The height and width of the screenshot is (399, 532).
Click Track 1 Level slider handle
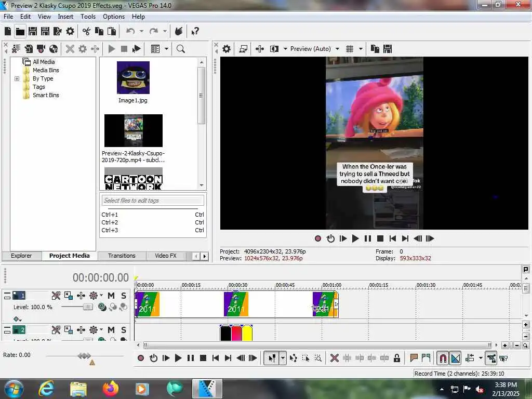[x=87, y=307]
